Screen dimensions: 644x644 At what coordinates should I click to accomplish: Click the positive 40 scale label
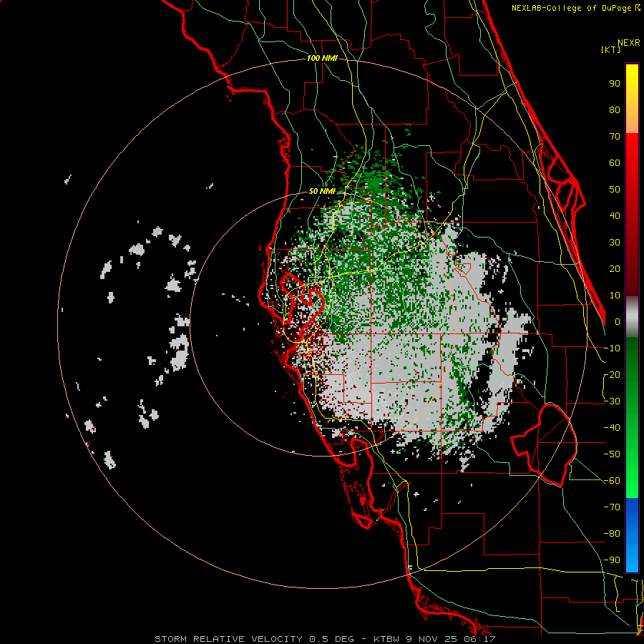pyautogui.click(x=615, y=216)
